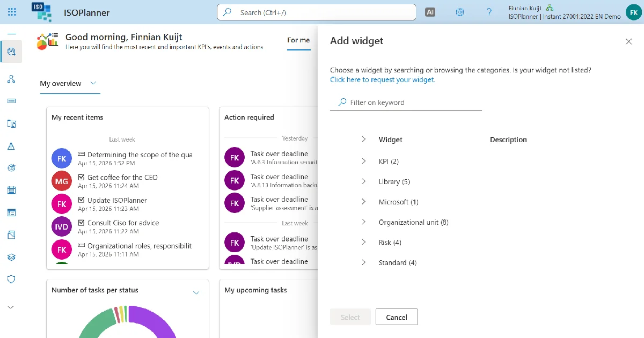Open the organization nodes icon in sidebar

point(11,79)
